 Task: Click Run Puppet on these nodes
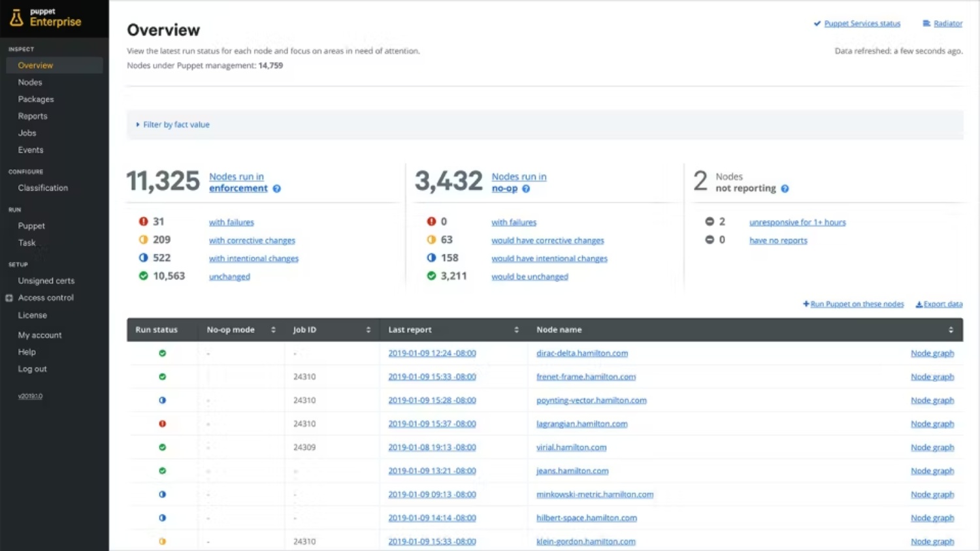coord(857,304)
